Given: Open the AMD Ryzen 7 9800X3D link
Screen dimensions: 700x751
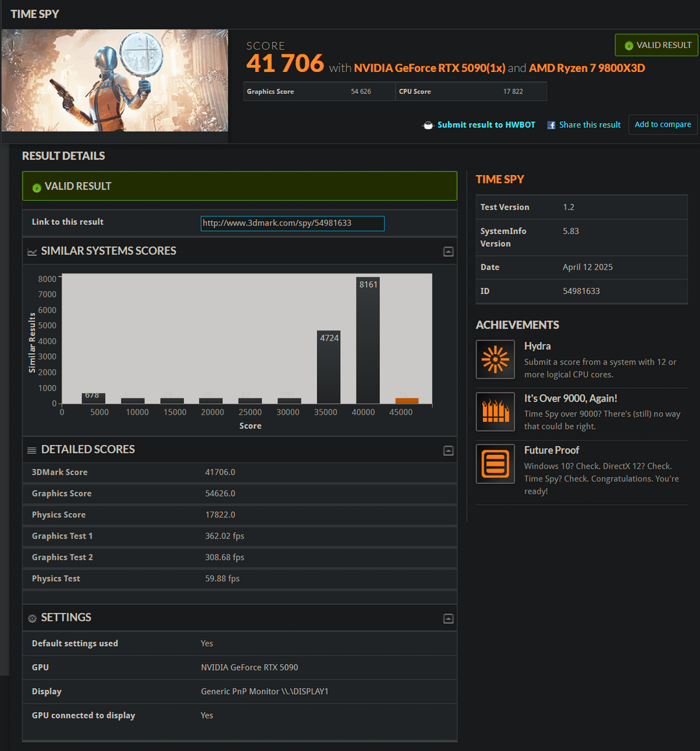Looking at the screenshot, I should pos(587,68).
